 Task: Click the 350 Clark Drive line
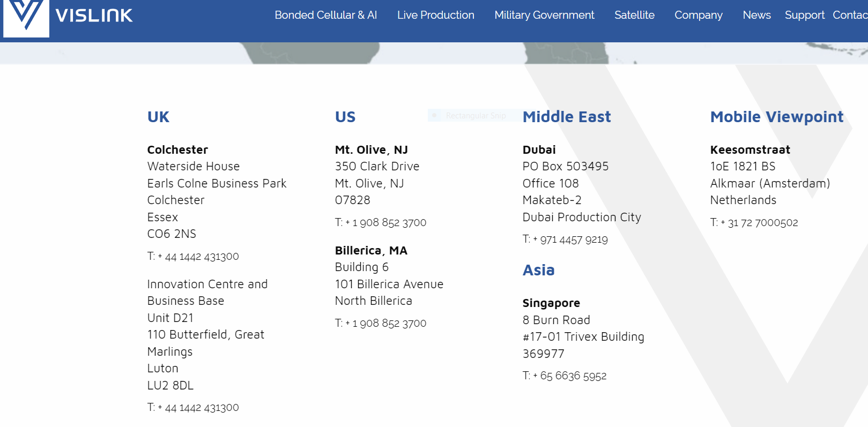coord(377,167)
